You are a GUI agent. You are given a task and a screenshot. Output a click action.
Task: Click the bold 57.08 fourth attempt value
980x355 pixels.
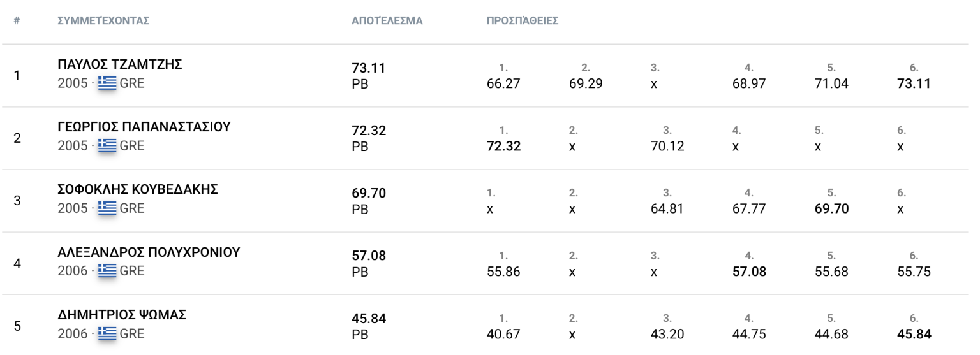click(749, 272)
